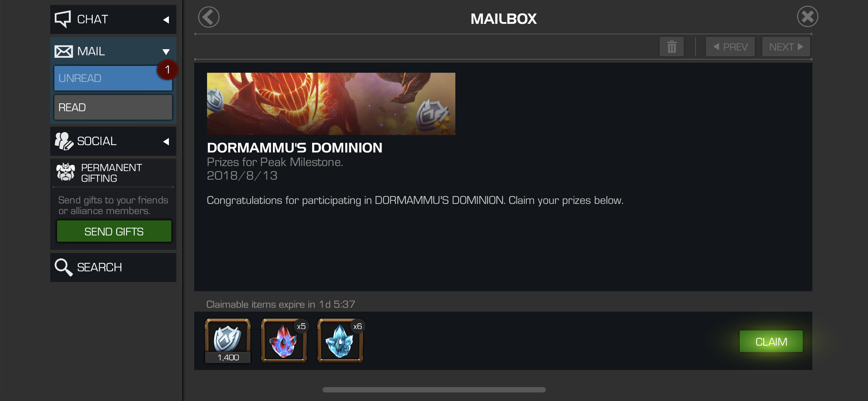The width and height of the screenshot is (868, 401).
Task: Delete this mail with the trash icon
Action: tap(672, 47)
